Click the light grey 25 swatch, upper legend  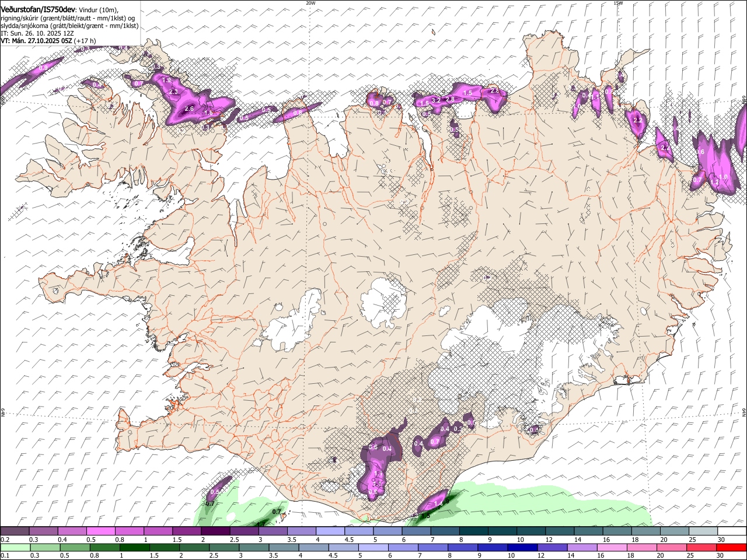[703, 531]
